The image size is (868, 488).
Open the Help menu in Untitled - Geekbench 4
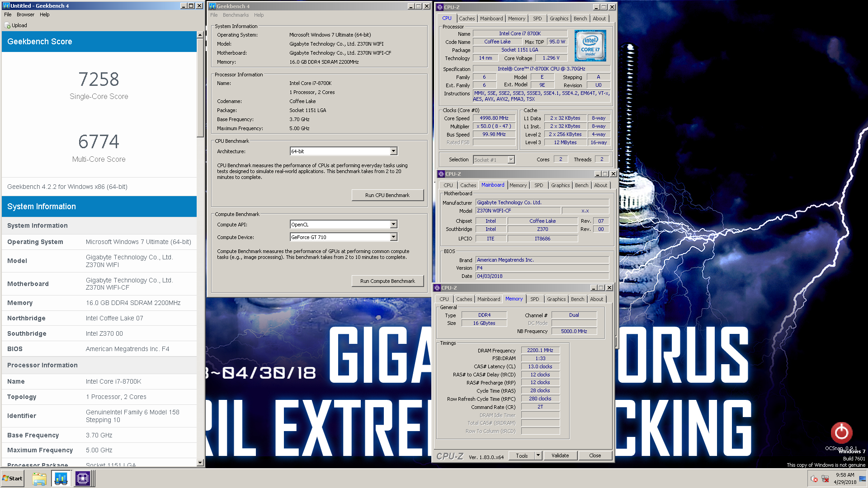(44, 14)
